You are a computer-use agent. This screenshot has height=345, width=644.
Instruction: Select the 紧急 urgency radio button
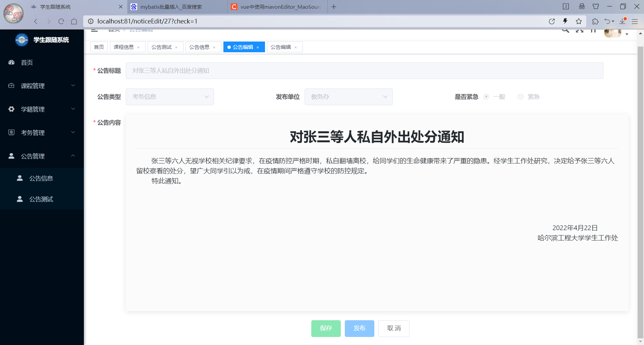coord(521,97)
